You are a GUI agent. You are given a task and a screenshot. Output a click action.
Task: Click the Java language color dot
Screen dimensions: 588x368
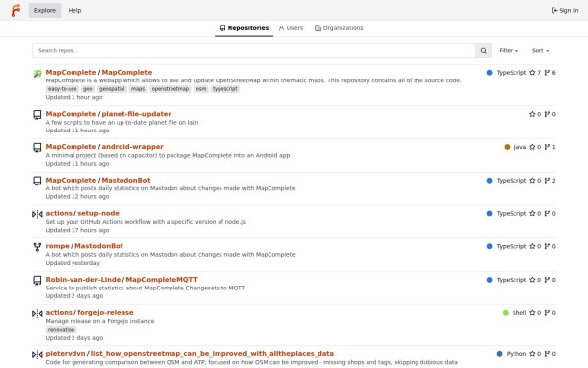pyautogui.click(x=507, y=147)
